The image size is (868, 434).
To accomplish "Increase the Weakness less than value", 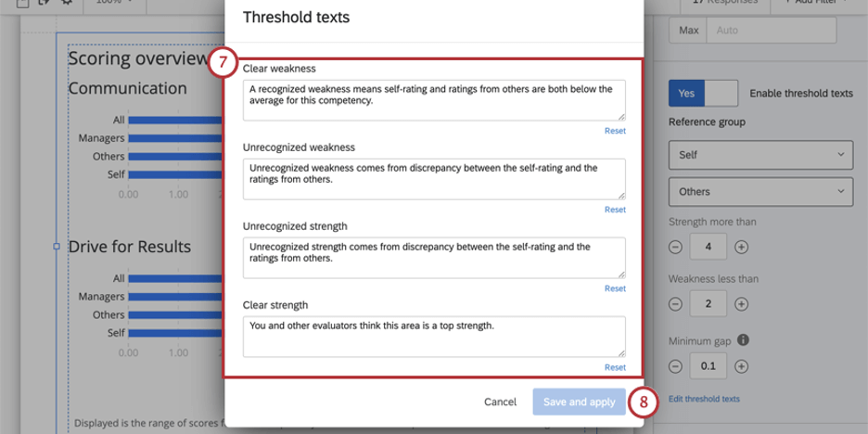I will [x=741, y=304].
